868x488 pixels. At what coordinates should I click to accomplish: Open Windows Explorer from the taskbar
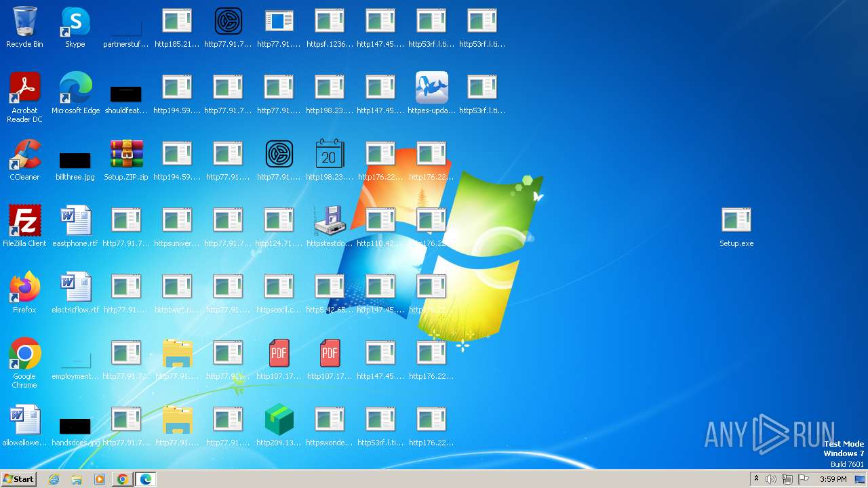(x=77, y=479)
